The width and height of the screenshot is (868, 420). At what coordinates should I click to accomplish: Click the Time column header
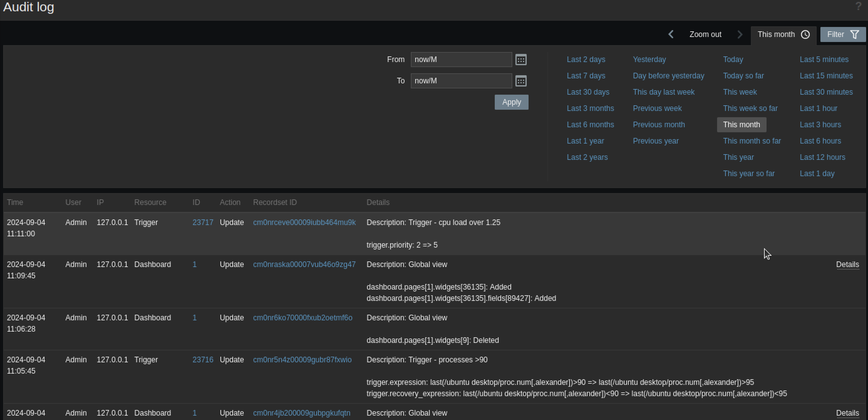pyautogui.click(x=15, y=202)
